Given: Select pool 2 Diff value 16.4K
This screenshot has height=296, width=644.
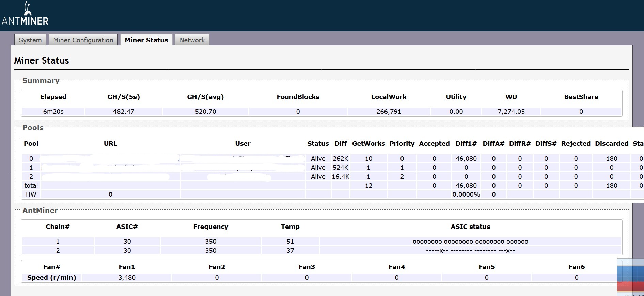Looking at the screenshot, I should pyautogui.click(x=341, y=177).
